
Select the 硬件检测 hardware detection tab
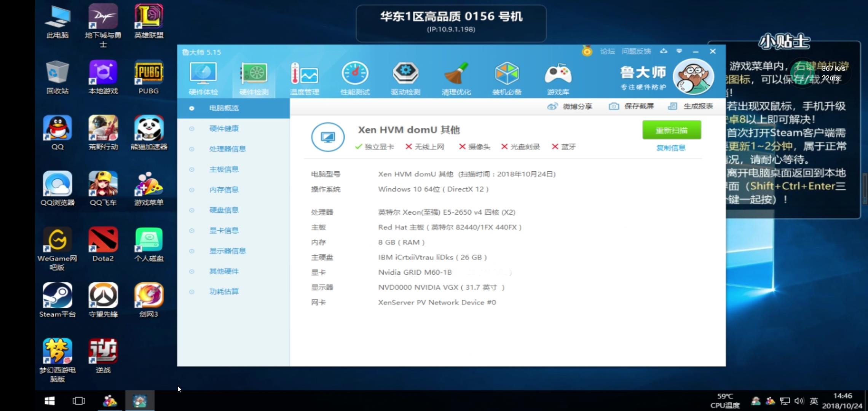point(254,79)
